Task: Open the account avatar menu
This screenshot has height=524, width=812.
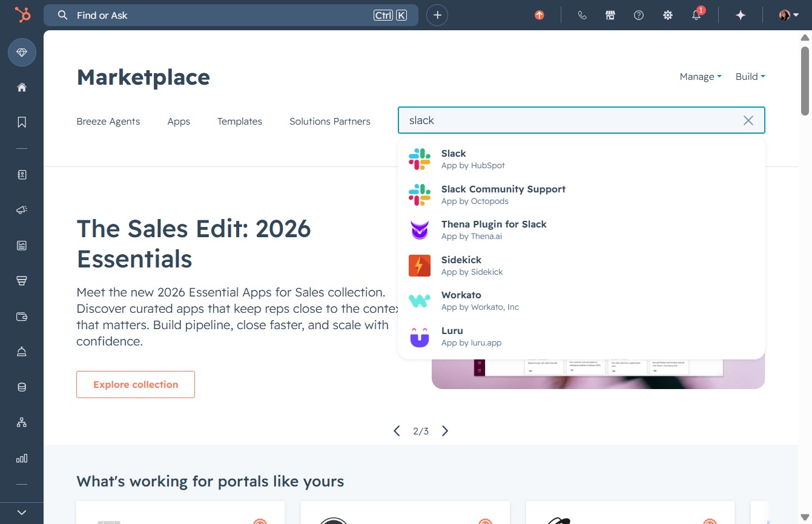Action: (788, 15)
